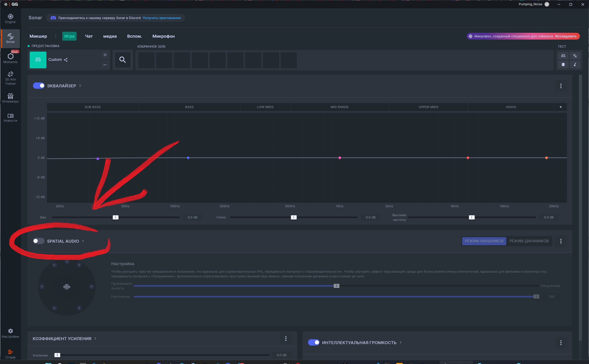Switch to the Чат tab
Viewport: 589px width, 364px height.
[89, 36]
